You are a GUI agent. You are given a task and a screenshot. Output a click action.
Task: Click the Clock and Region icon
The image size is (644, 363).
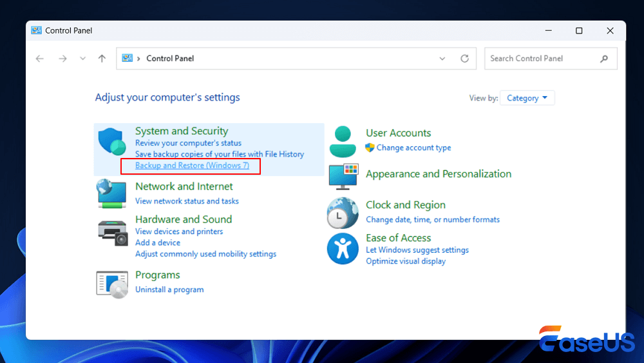click(x=343, y=213)
